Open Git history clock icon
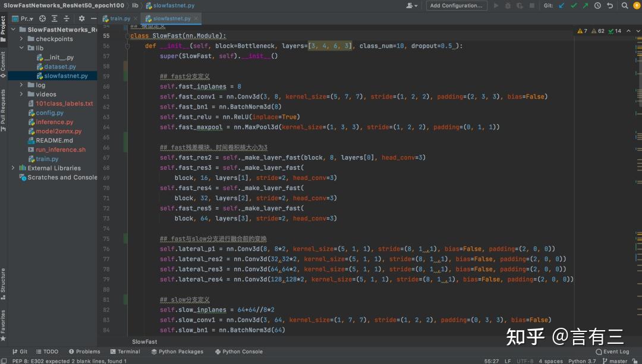This screenshot has height=364, width=642. (x=596, y=5)
